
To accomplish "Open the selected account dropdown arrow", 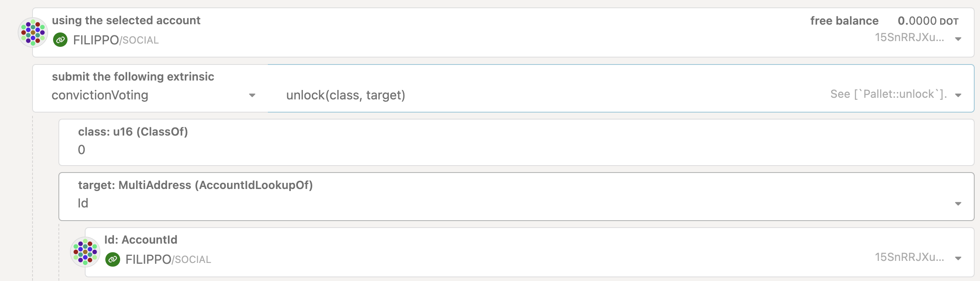I will point(958,39).
